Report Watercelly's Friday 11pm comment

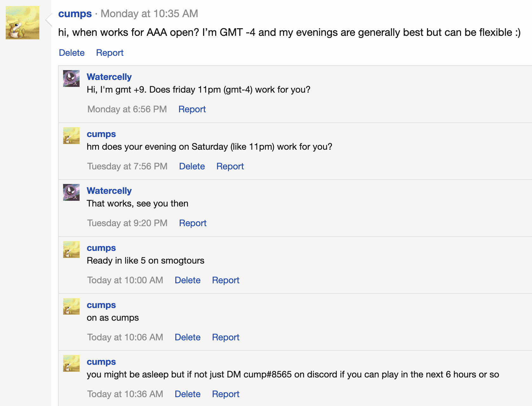(192, 109)
